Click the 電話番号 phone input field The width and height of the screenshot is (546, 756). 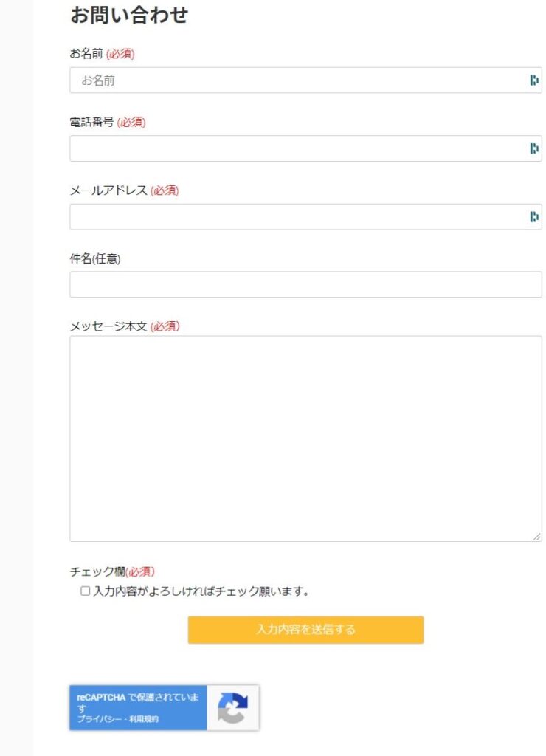tap(295, 147)
